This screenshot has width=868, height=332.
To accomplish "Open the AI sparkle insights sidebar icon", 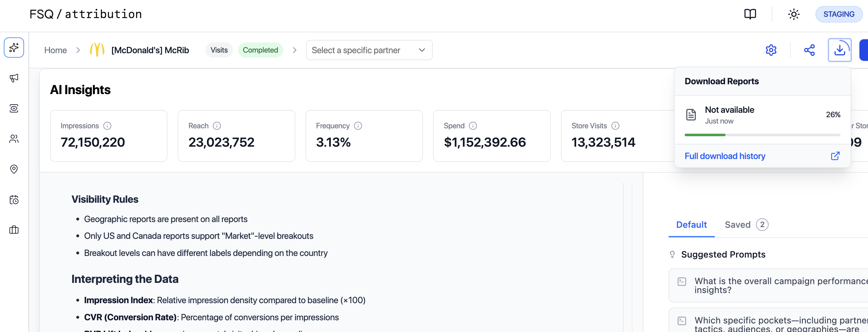I will pos(14,48).
